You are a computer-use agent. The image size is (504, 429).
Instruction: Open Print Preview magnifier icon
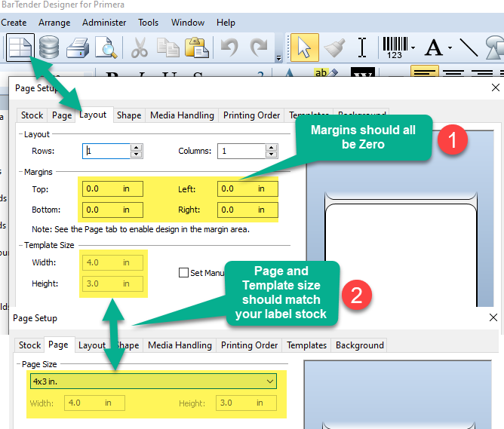[106, 48]
